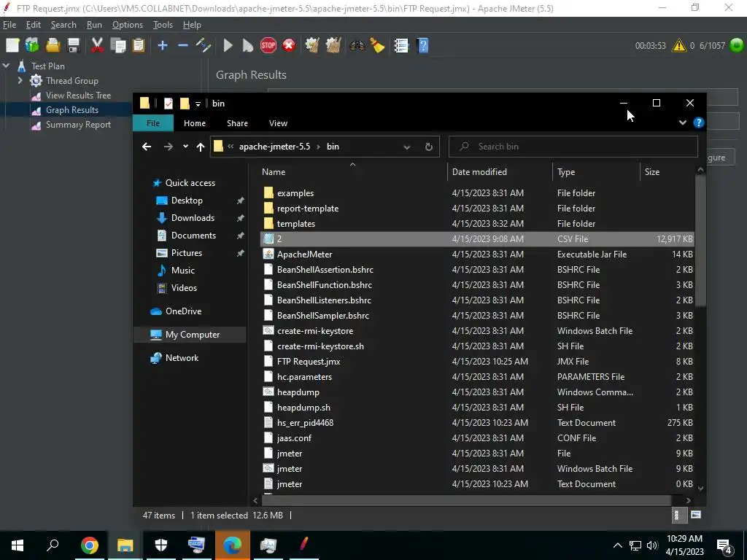Click the Reset search broom icon
This screenshot has width=747, height=560.
click(377, 46)
